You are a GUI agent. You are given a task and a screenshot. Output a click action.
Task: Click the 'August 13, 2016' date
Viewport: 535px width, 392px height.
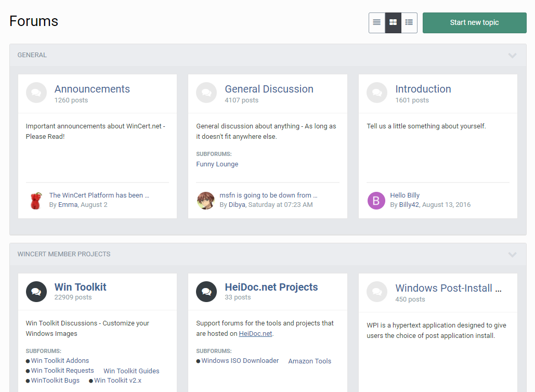click(x=446, y=205)
